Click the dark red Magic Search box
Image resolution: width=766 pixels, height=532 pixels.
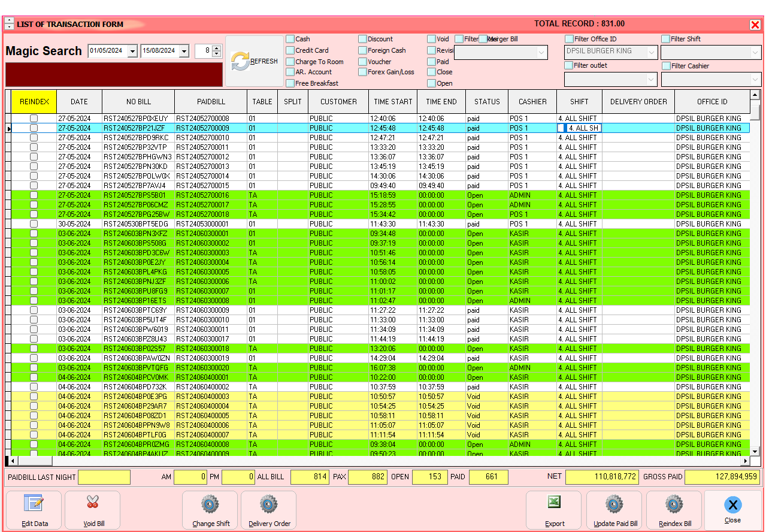114,75
